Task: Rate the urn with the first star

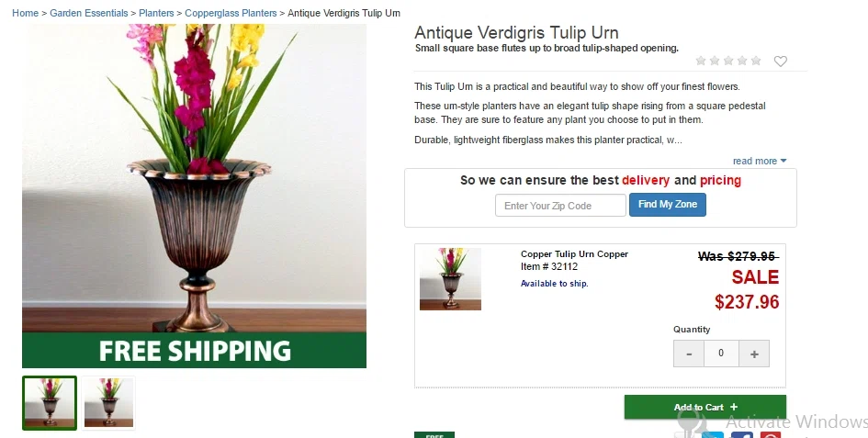Action: click(701, 61)
